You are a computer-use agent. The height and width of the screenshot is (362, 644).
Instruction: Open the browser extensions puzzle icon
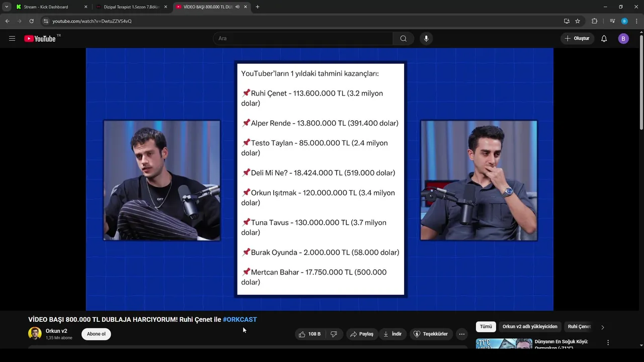point(594,21)
